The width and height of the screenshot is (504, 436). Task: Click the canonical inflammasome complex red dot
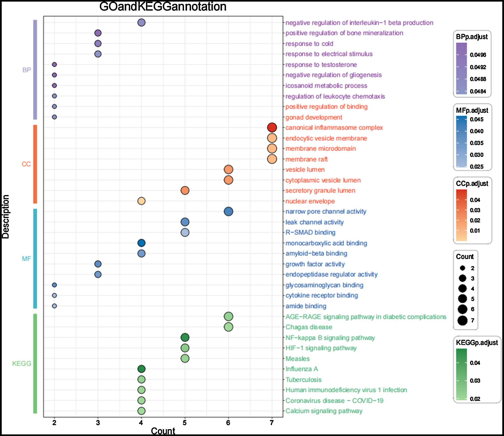(x=272, y=127)
